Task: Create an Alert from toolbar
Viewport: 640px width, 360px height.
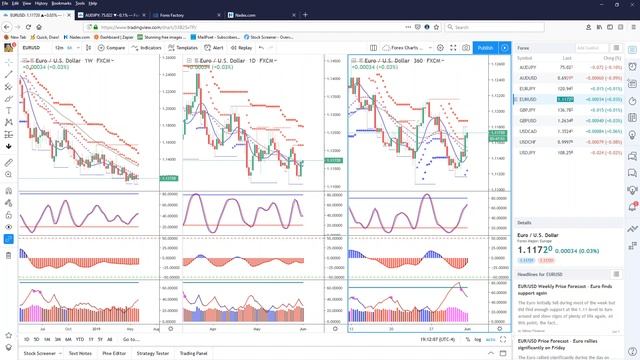Action: pos(214,48)
